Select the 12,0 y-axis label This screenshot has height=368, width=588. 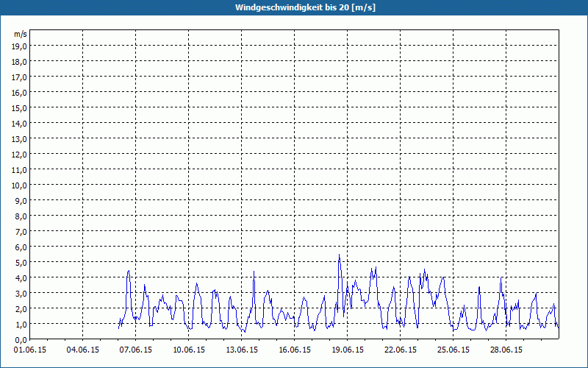[x=20, y=155]
